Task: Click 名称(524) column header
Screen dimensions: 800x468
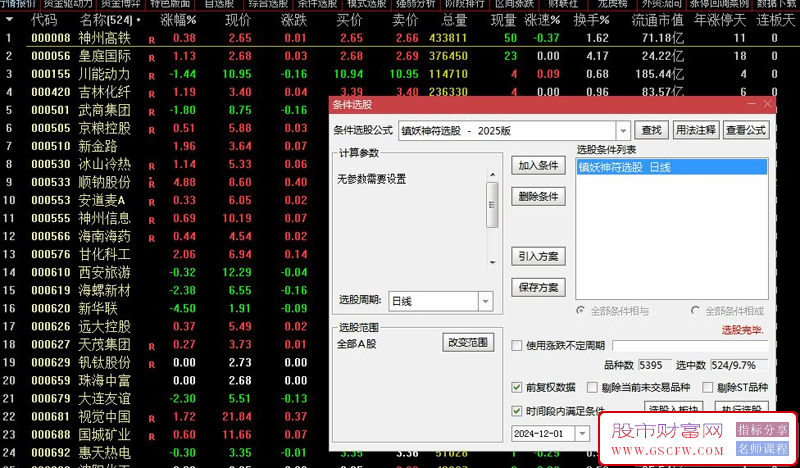Action: coord(107,20)
